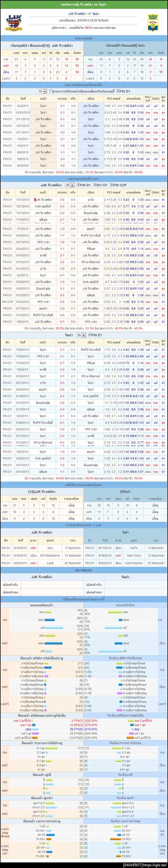Image resolution: width=168 pixels, height=868 pixels.
Task: Click IFK มาเรียฮามน์ in JJK 6/16/2013 row
Action: pyautogui.click(x=91, y=262)
